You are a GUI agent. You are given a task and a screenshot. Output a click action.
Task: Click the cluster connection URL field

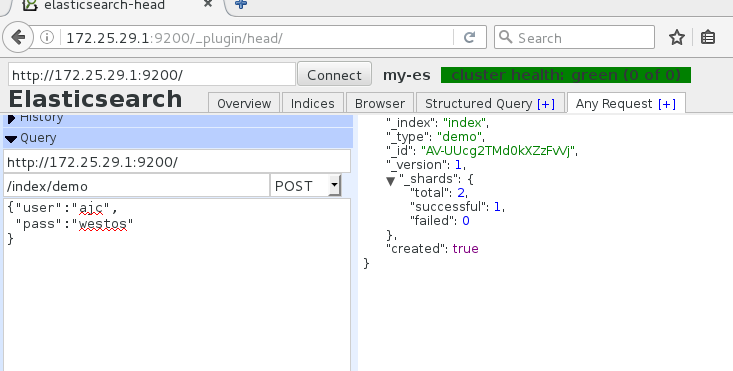pos(152,74)
